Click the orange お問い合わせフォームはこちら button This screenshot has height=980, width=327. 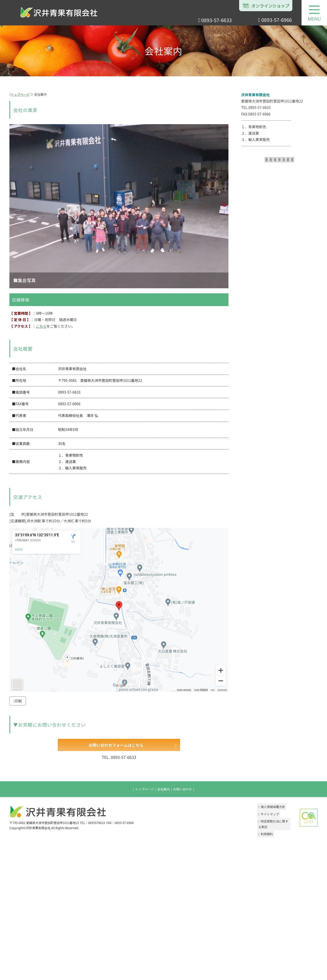[x=119, y=745]
